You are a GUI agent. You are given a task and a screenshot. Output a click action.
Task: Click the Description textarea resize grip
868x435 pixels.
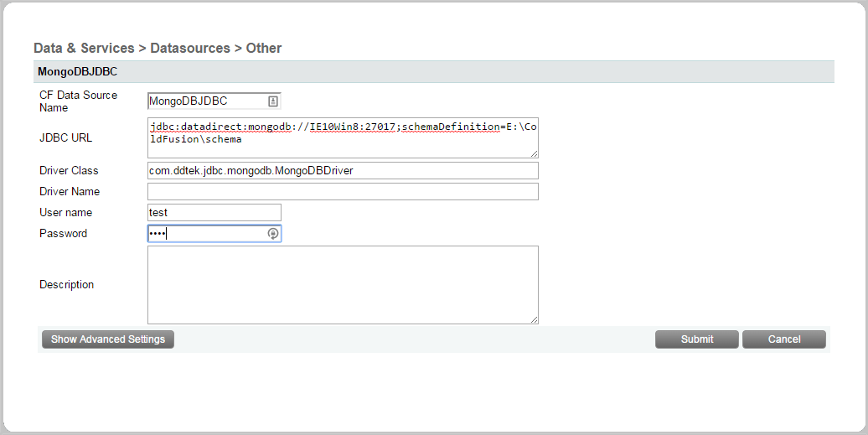coord(534,319)
